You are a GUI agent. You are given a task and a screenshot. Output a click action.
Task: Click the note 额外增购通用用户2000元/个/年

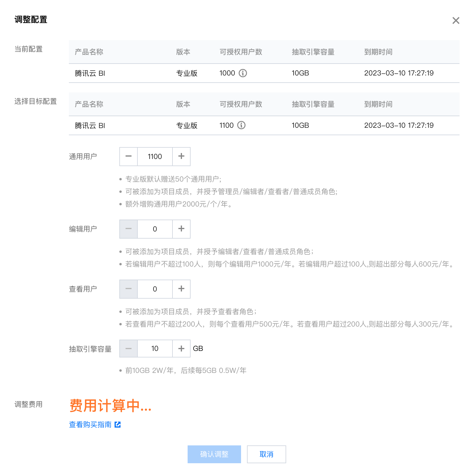click(x=178, y=204)
